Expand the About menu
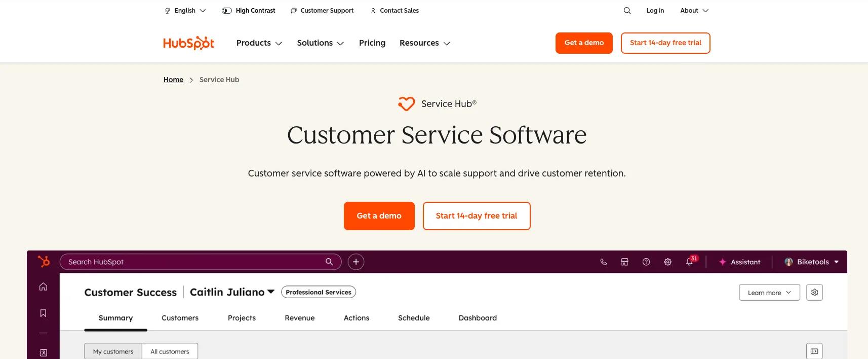Viewport: 868px width, 359px height. pos(694,11)
